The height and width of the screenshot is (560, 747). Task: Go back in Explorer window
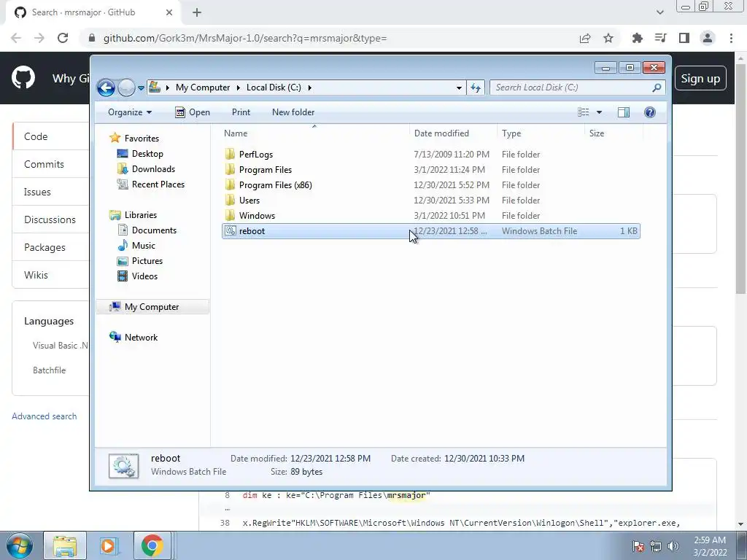pos(106,87)
